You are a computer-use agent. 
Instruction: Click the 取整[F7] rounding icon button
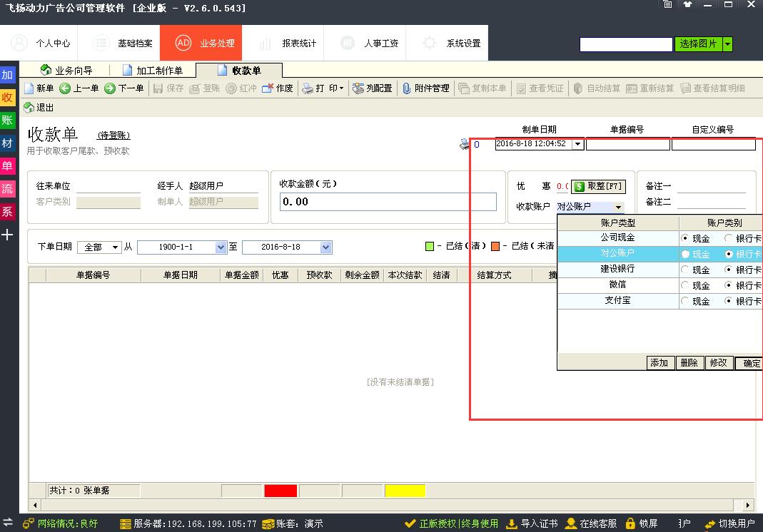[599, 186]
